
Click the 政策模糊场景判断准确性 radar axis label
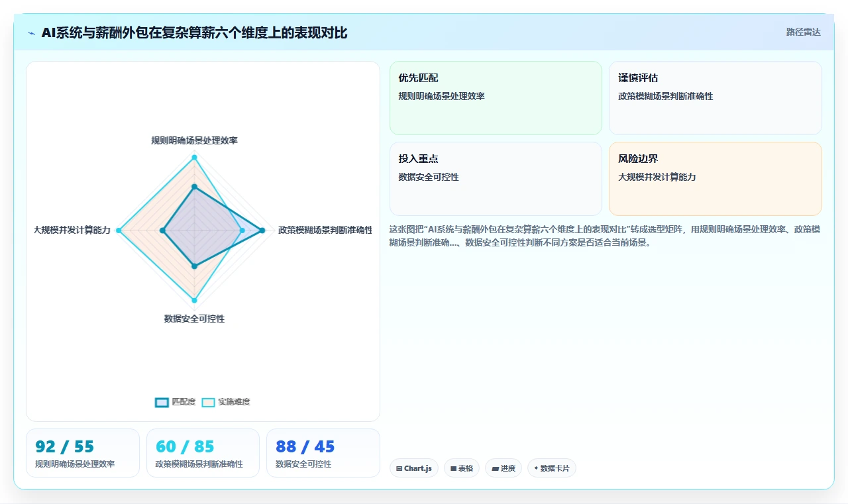coord(325,230)
